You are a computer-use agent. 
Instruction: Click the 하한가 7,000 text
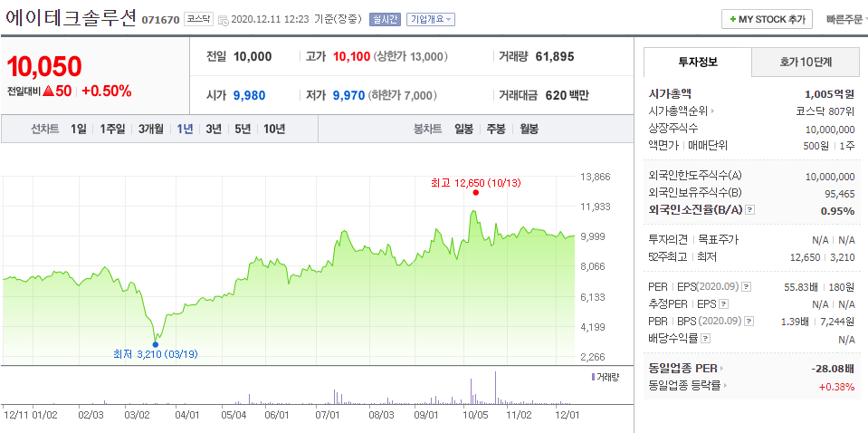[403, 95]
